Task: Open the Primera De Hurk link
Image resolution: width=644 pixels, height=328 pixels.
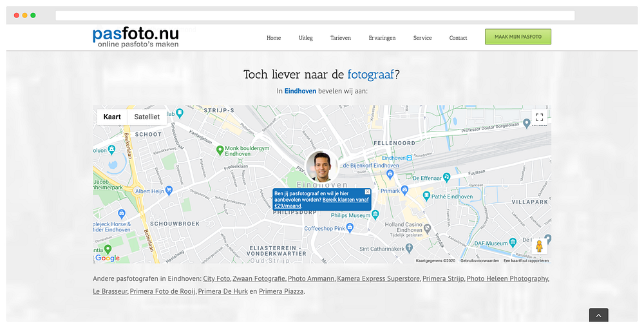Action: click(223, 291)
